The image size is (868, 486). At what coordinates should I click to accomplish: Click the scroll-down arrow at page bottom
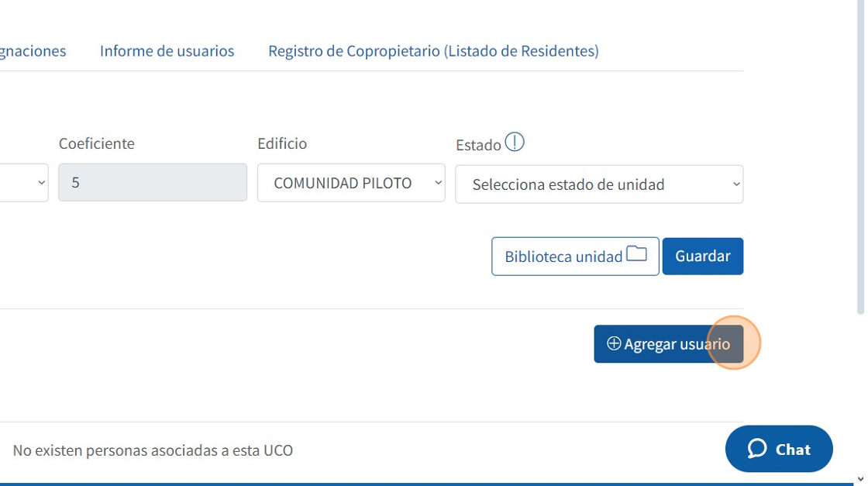860,480
